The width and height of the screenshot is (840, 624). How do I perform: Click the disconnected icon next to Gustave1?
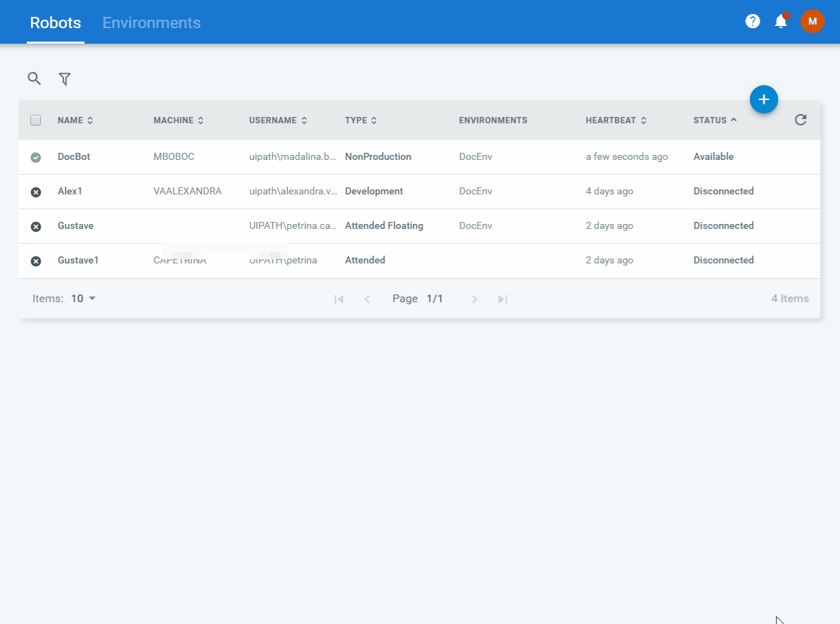tap(36, 261)
